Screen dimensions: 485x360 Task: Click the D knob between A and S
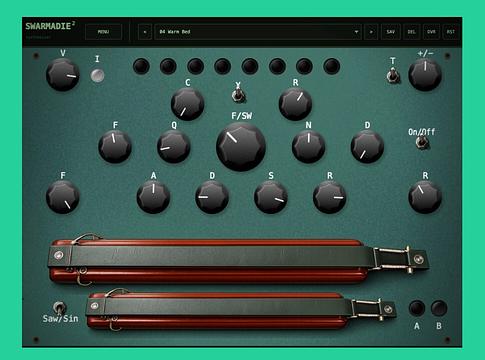212,197
